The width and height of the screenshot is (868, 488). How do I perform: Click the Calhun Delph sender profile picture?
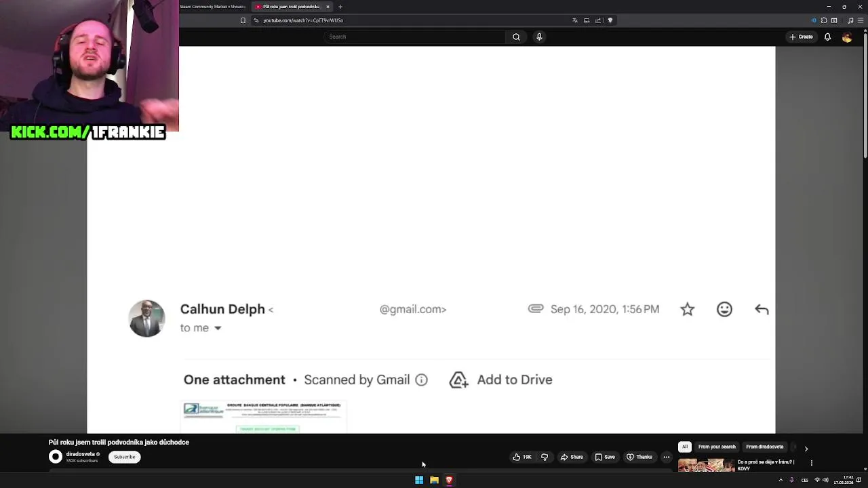[146, 318]
